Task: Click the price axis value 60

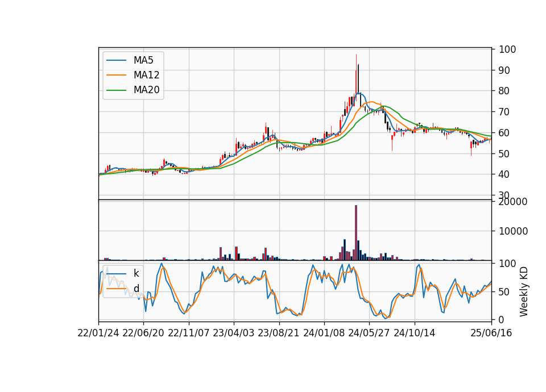Action: pos(504,132)
